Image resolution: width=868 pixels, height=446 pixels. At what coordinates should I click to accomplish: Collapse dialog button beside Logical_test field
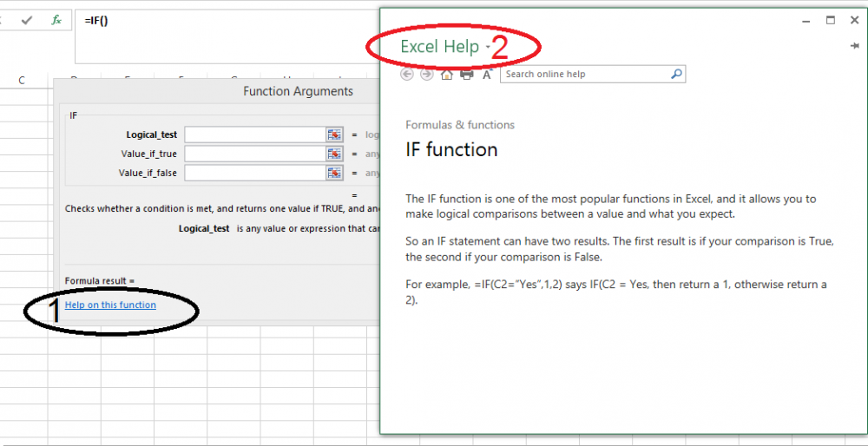[334, 134]
